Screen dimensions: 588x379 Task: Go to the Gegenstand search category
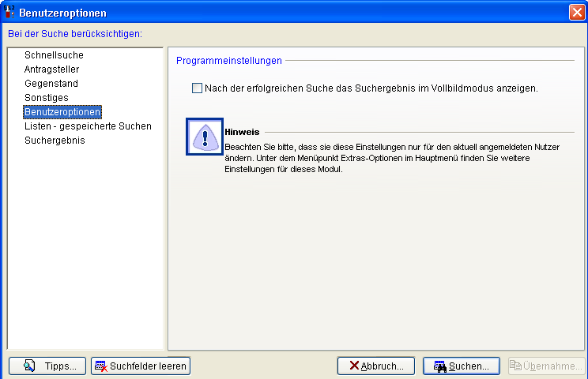pyautogui.click(x=51, y=84)
